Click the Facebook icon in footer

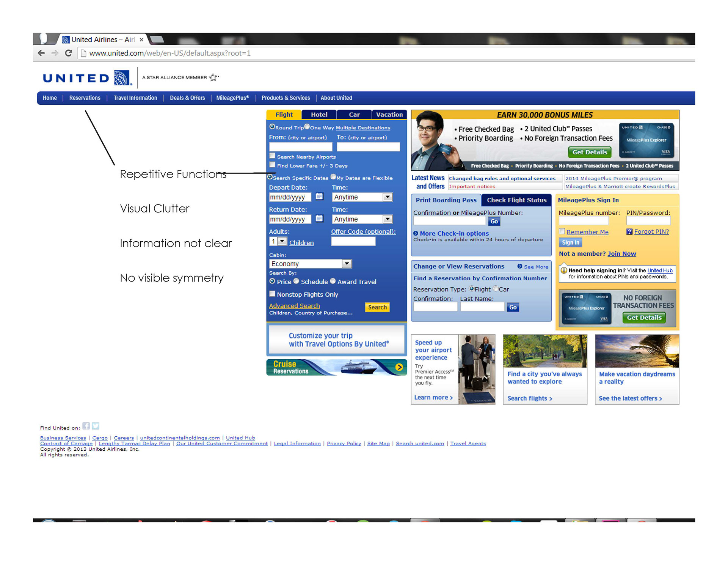click(86, 426)
